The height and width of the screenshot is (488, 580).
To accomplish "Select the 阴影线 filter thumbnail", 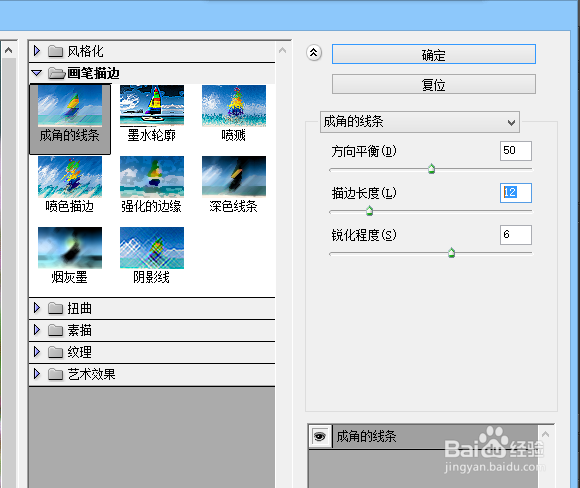I will click(x=152, y=255).
